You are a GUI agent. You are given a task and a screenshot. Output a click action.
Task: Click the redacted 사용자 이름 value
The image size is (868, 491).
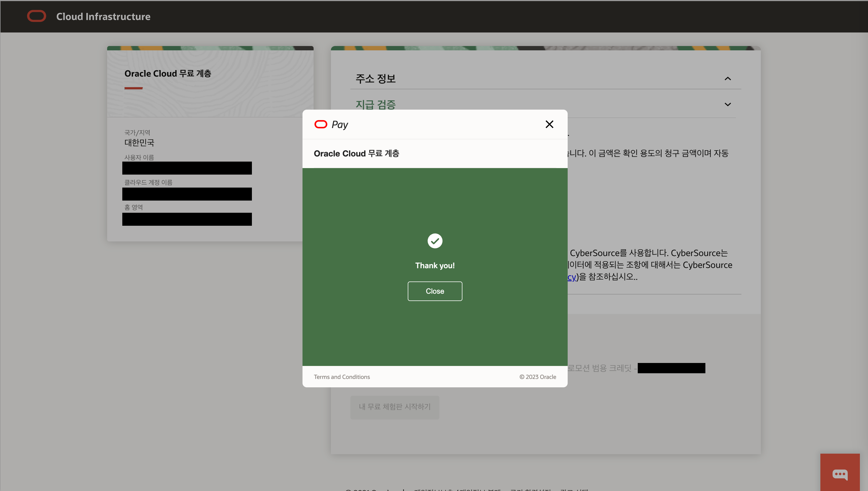coord(187,168)
